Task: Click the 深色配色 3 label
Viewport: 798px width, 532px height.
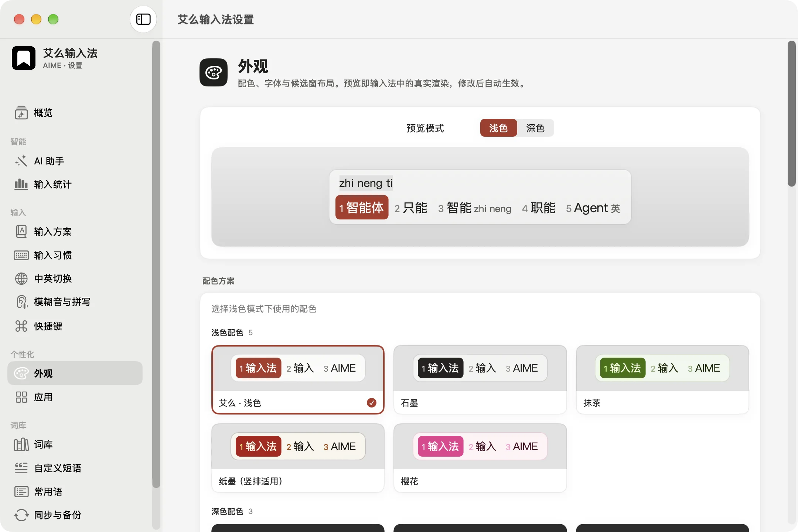Action: (x=232, y=511)
